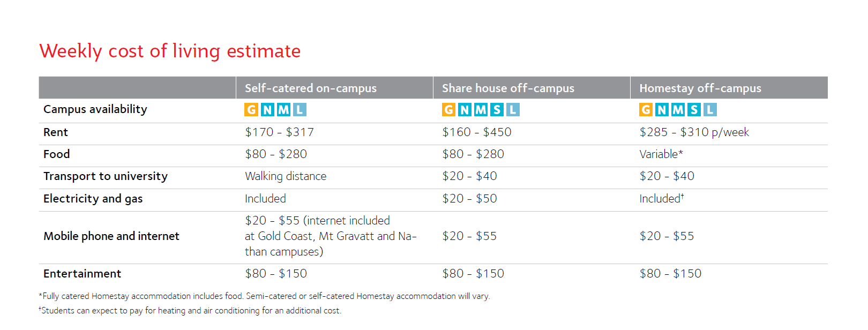Select the Rent row label
Viewport: 868px width, 330px height.
tap(56, 132)
